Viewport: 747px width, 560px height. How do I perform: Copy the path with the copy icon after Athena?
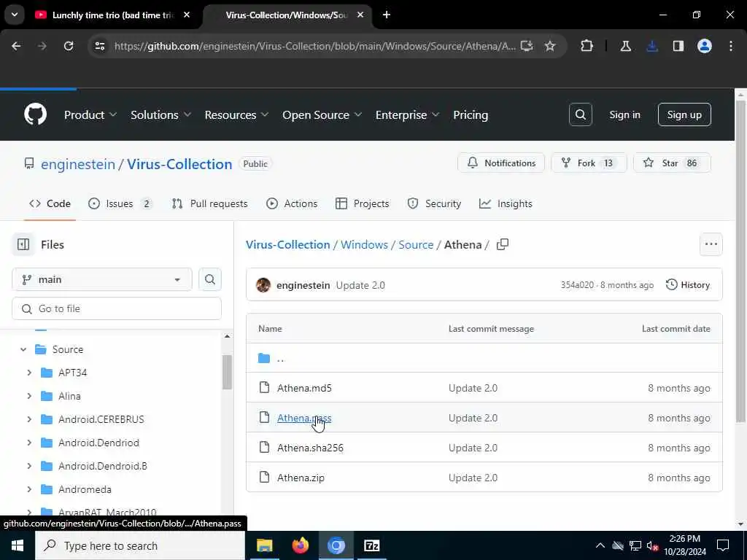tap(503, 244)
